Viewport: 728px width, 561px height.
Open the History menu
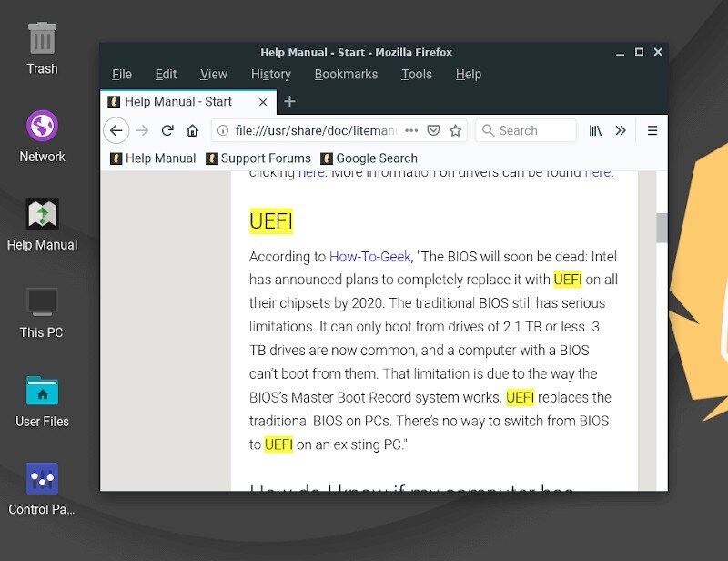[270, 75]
